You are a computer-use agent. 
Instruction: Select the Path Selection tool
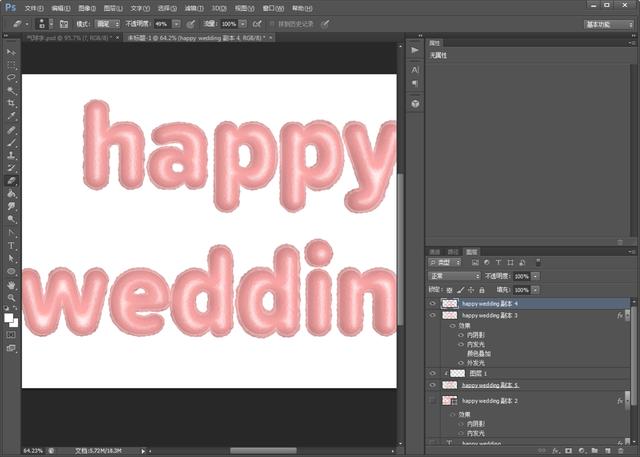[11, 258]
